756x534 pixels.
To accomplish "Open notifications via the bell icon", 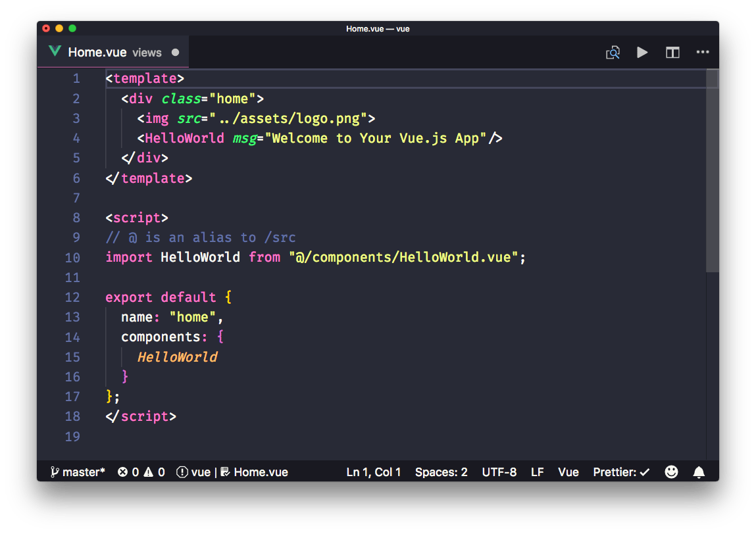I will [699, 472].
